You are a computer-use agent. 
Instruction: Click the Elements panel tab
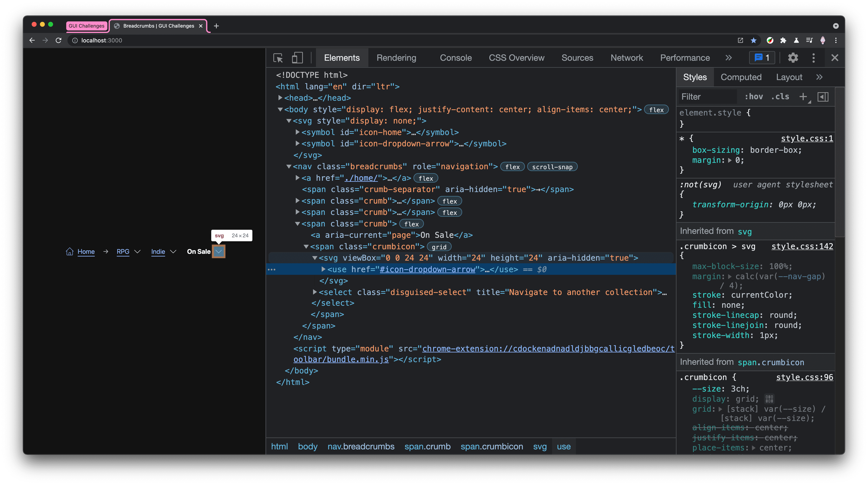tap(342, 58)
